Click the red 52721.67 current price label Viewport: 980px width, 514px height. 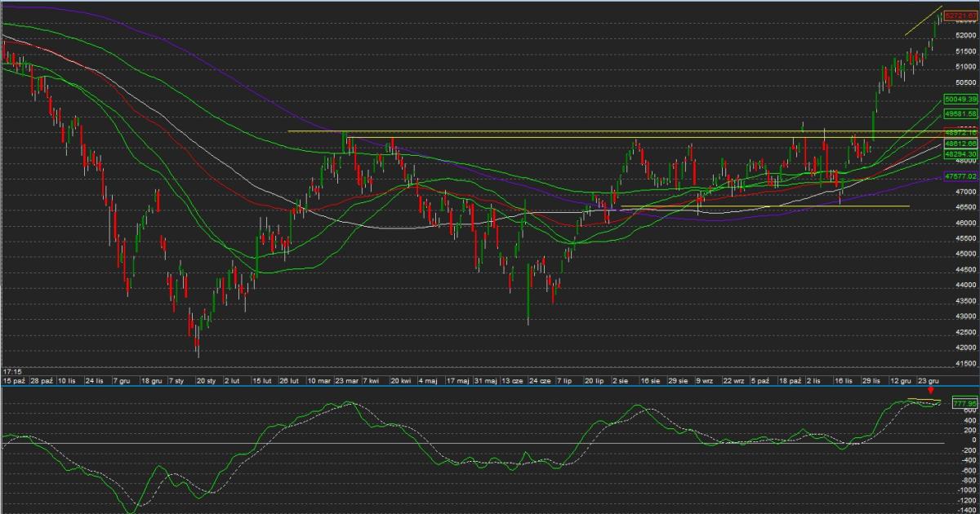tap(960, 15)
